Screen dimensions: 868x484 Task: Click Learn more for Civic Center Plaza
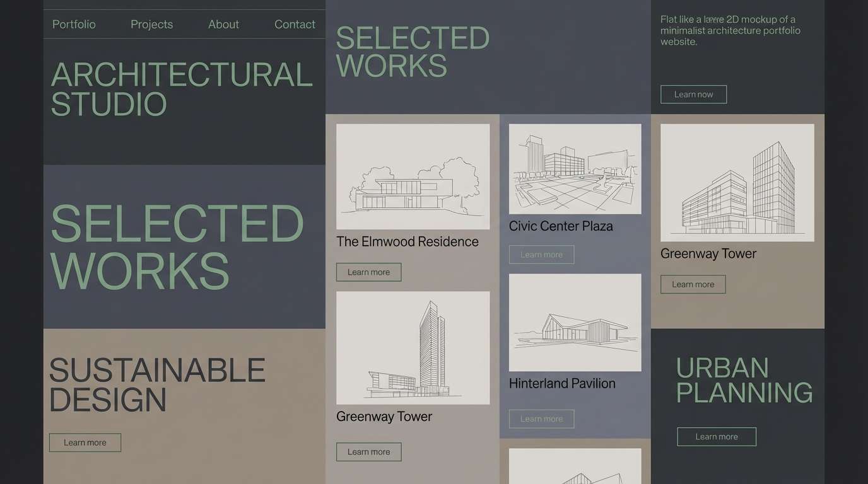coord(541,255)
